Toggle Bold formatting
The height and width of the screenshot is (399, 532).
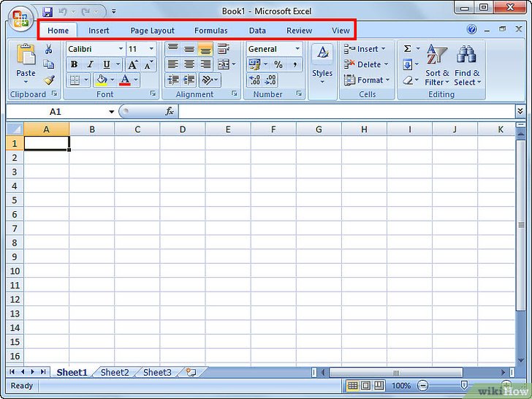[74, 64]
